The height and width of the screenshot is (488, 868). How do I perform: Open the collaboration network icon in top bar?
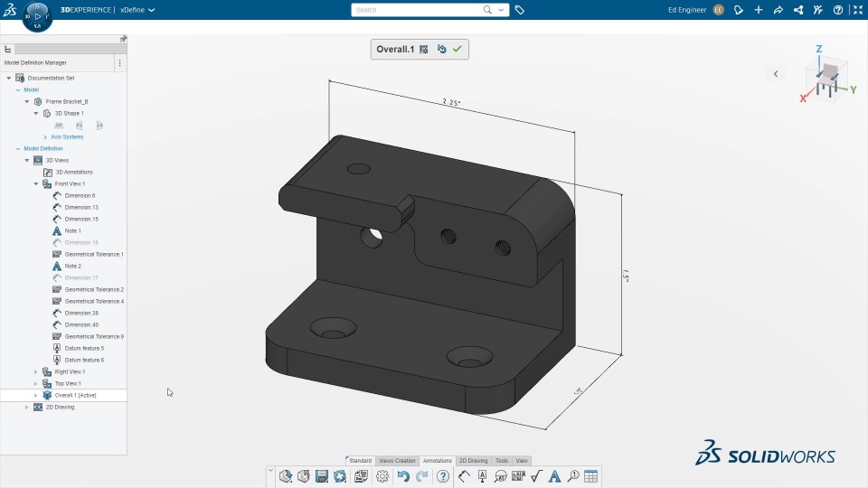point(798,10)
